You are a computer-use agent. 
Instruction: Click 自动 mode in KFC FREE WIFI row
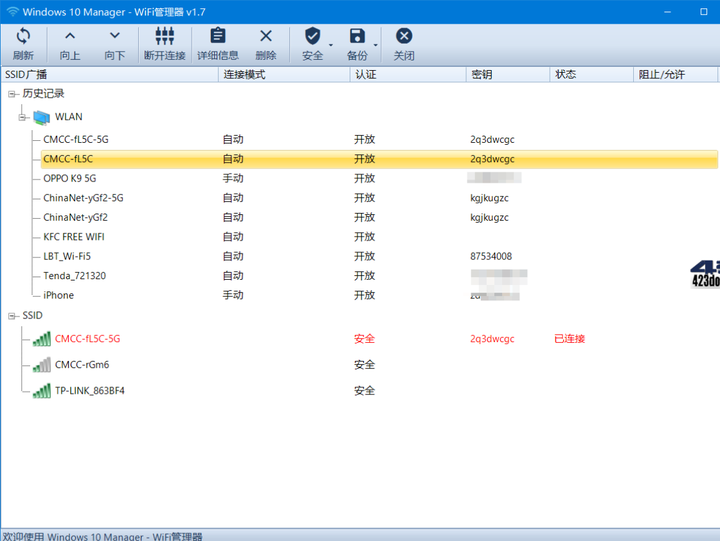click(233, 237)
